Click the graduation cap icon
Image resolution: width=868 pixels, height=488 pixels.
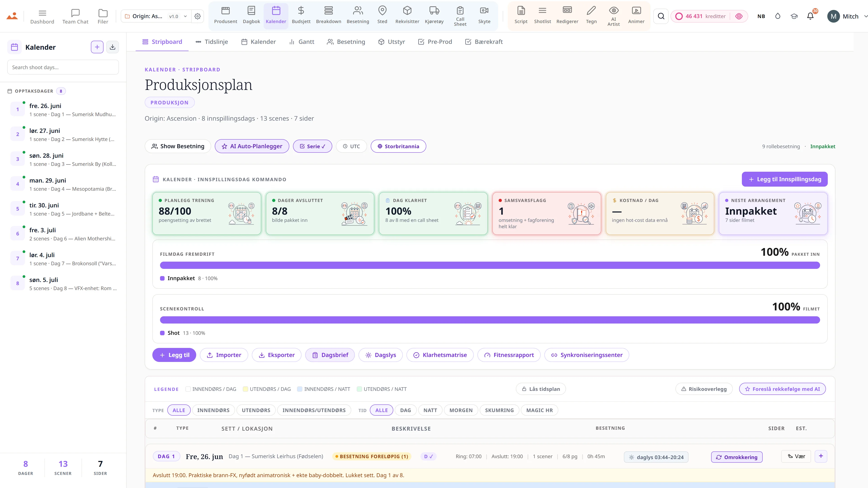[x=794, y=16]
